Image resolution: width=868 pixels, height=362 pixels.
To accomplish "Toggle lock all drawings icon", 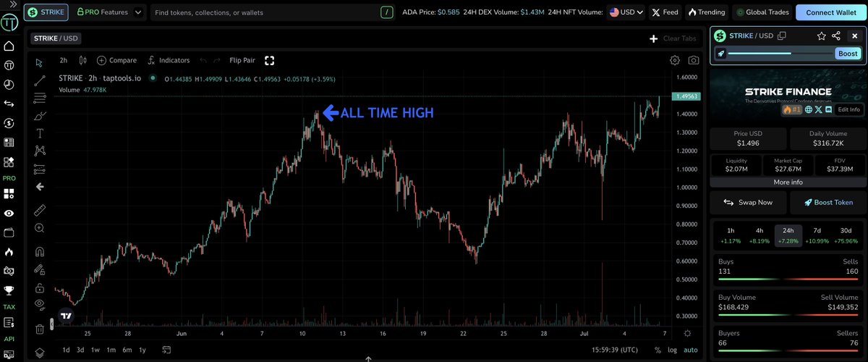I will (40, 287).
